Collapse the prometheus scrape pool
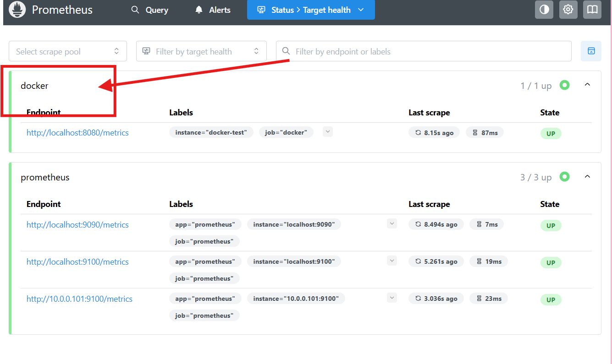612x364 pixels. coord(588,177)
